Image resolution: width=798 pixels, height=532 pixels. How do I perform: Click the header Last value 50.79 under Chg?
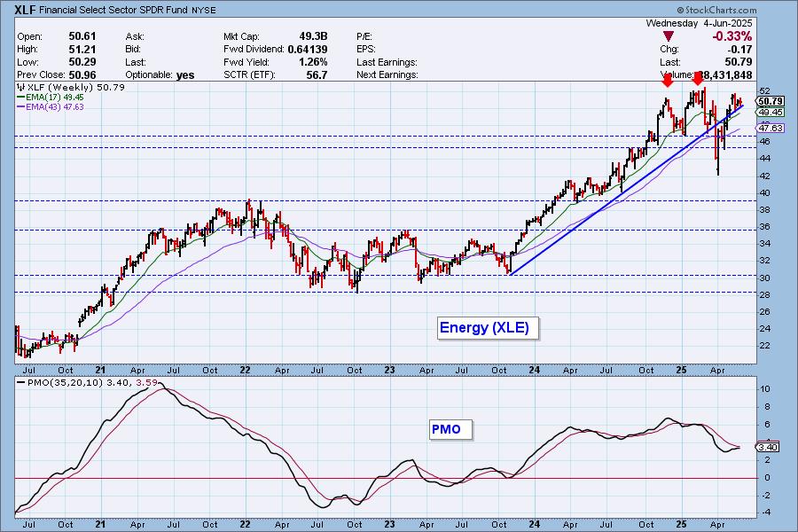pyautogui.click(x=739, y=62)
